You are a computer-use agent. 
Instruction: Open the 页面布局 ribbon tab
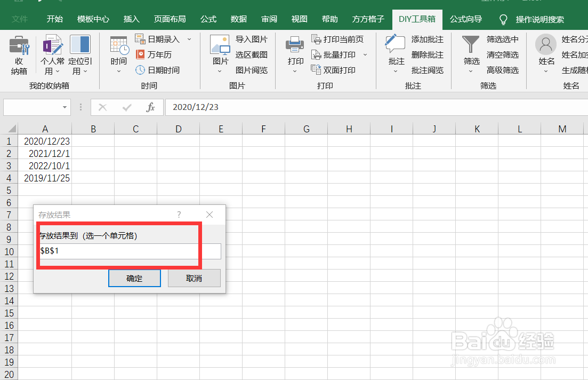[x=170, y=19]
